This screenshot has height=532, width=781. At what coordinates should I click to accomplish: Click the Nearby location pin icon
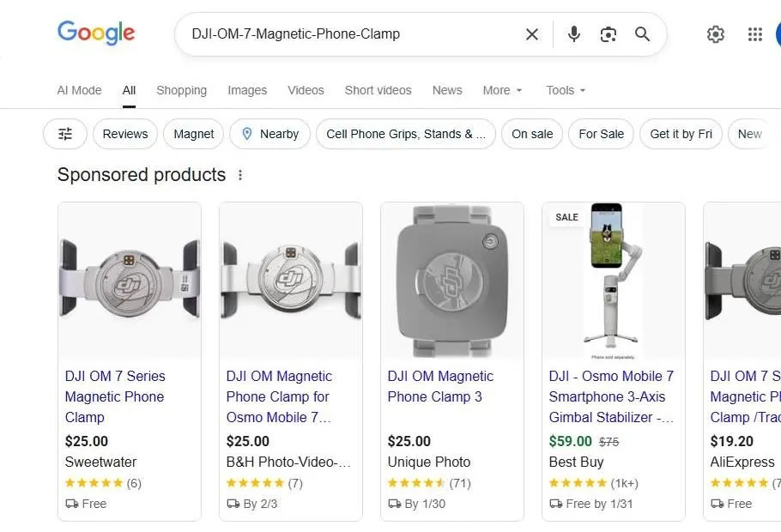(x=247, y=134)
